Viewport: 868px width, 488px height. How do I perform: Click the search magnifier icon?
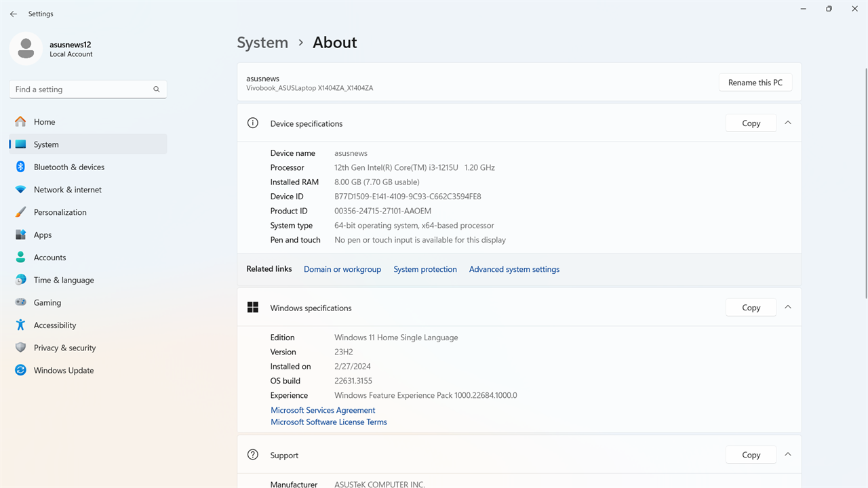click(157, 89)
